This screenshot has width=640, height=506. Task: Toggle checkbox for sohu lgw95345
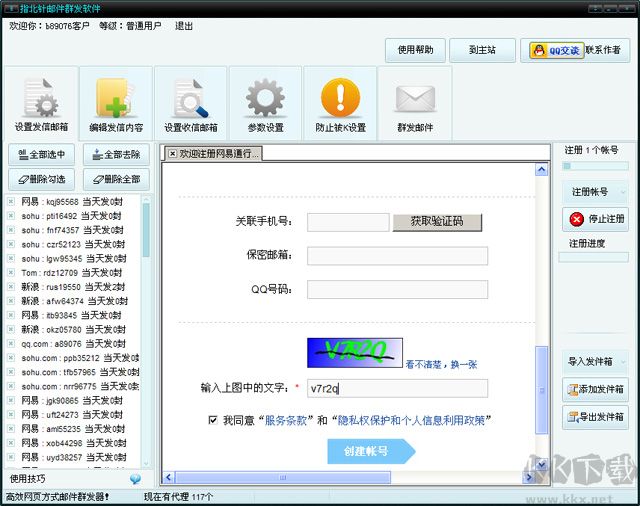(11, 258)
